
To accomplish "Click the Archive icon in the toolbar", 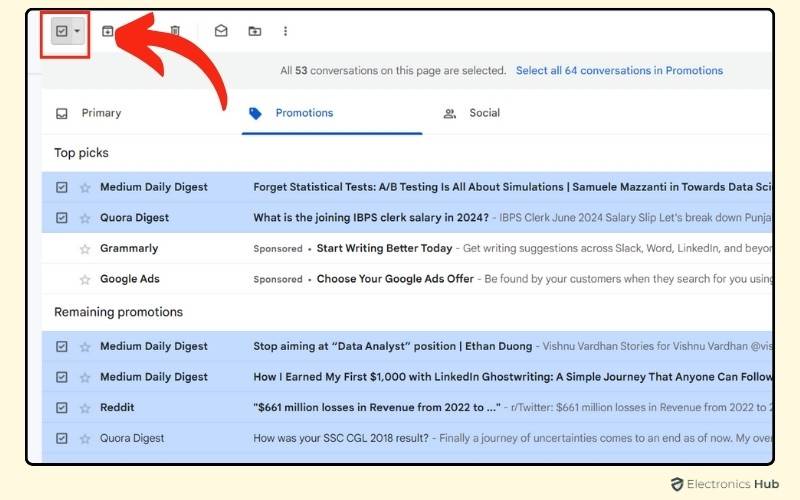I will coord(108,31).
